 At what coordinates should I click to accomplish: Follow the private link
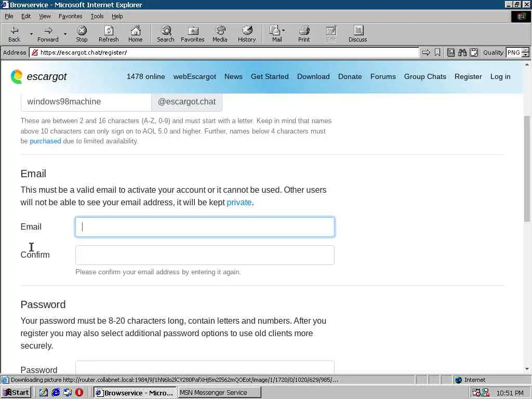pos(239,203)
